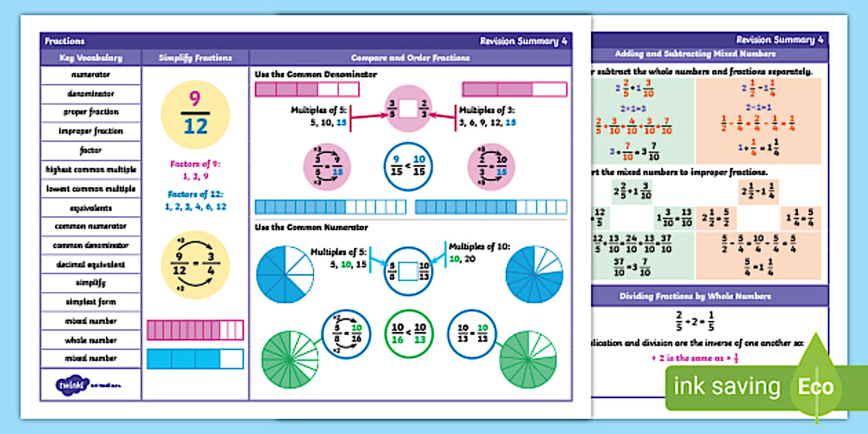
Task: Select the Key Vocabulary entry 'improper fraction'
Action: 91,131
